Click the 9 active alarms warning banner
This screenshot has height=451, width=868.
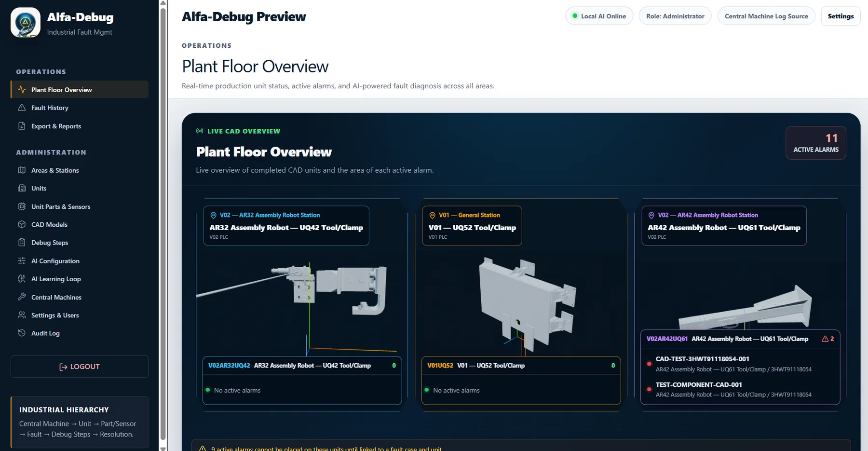click(x=521, y=445)
